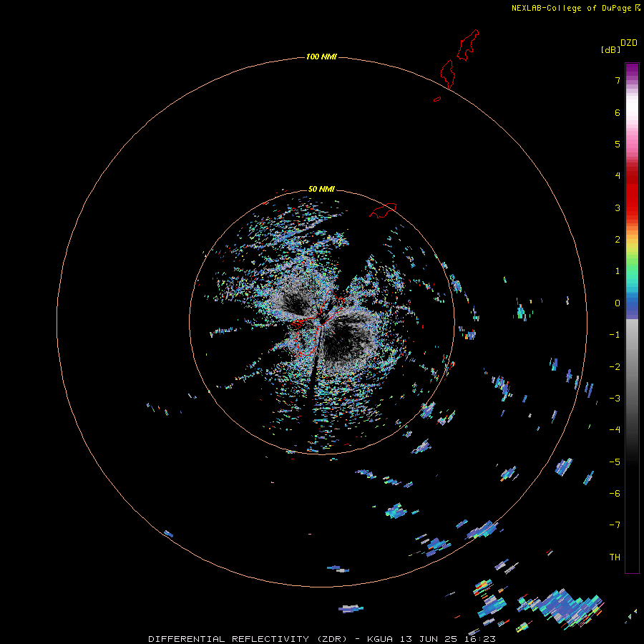
Task: Click the blue 0 dB band on colorbar
Action: [632, 303]
